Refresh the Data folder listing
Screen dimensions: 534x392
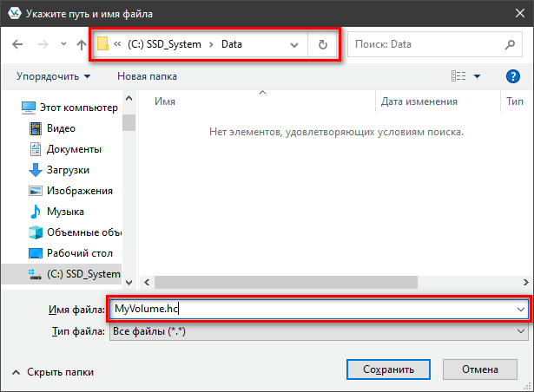tap(323, 44)
